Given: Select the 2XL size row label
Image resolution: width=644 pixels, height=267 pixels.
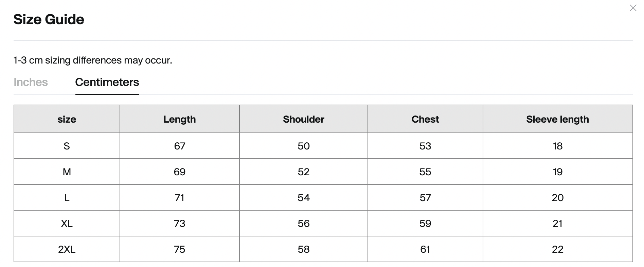Looking at the screenshot, I should click(67, 249).
